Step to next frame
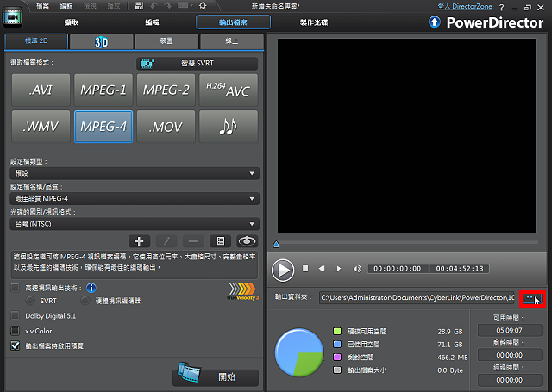Image resolution: width=552 pixels, height=392 pixels. point(338,269)
